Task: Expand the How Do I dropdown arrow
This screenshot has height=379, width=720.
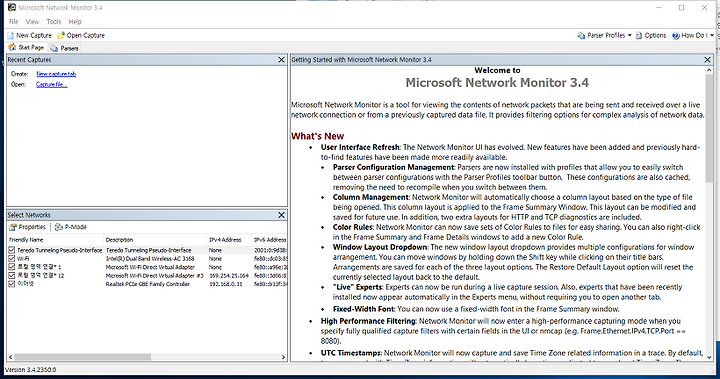Action: coord(712,35)
